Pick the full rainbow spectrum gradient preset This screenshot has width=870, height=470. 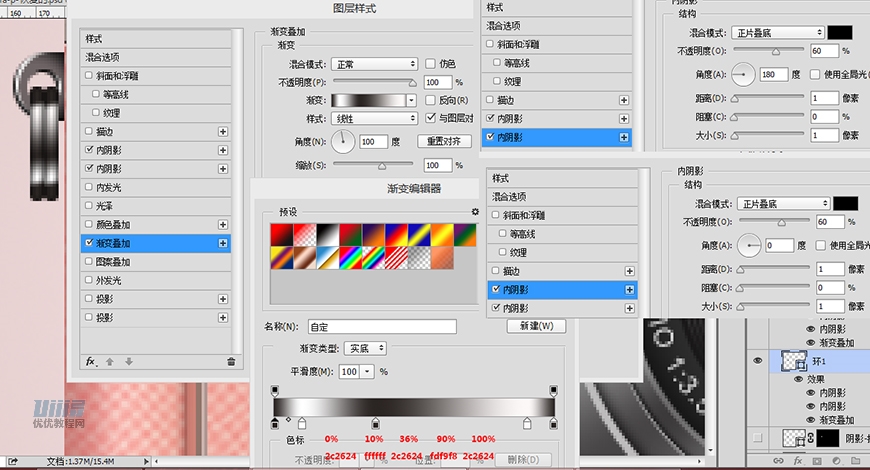click(350, 258)
